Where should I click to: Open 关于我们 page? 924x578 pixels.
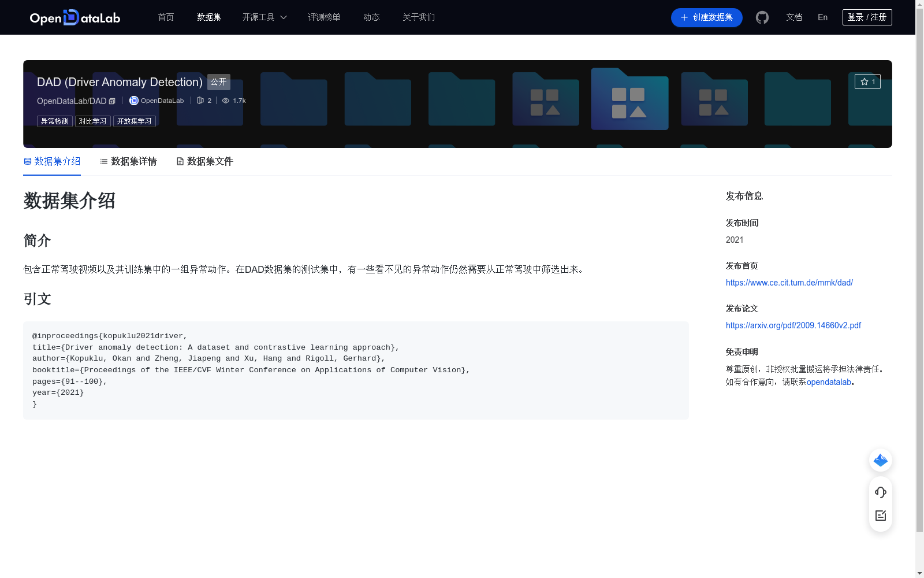[419, 17]
